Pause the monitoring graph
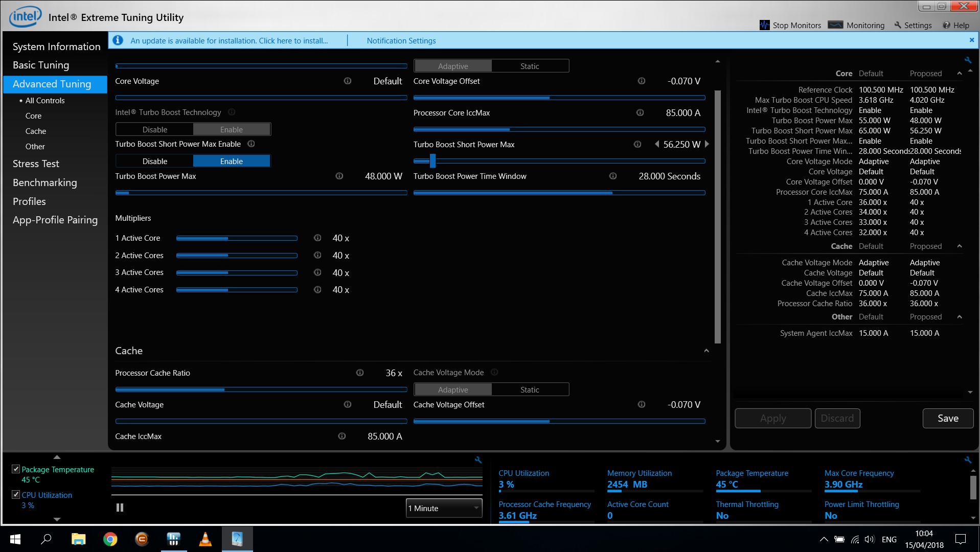The width and height of the screenshot is (980, 552). 120,508
